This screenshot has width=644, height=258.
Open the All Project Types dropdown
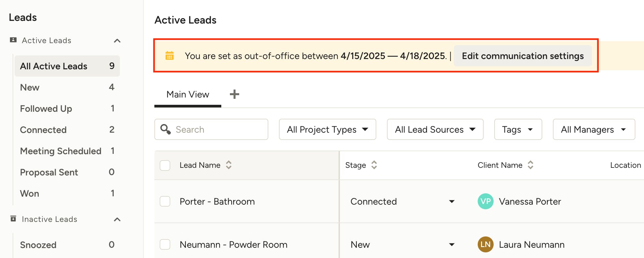(x=327, y=129)
